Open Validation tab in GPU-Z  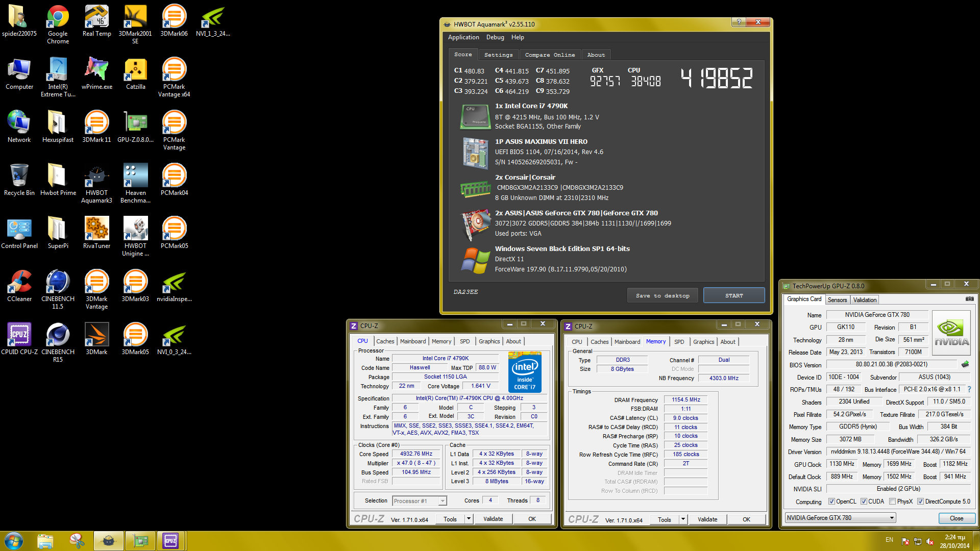[x=865, y=300]
